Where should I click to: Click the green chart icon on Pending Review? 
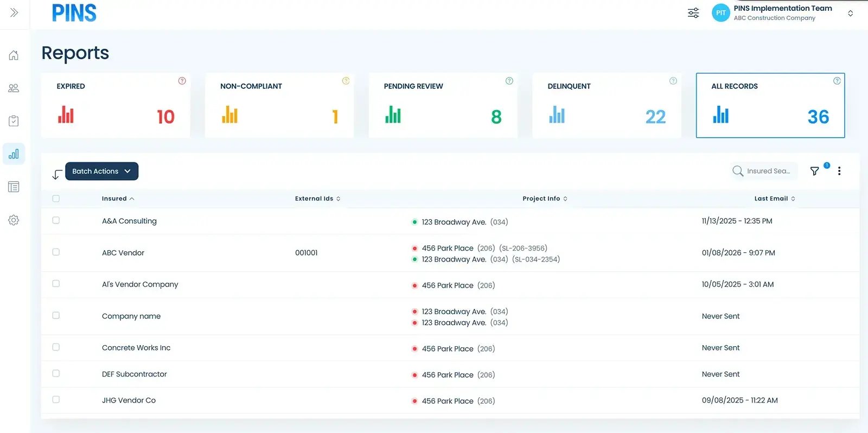coord(393,114)
